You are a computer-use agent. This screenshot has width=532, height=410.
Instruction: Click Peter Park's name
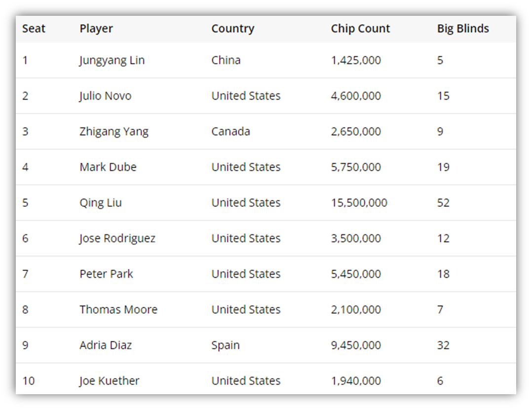(x=106, y=274)
